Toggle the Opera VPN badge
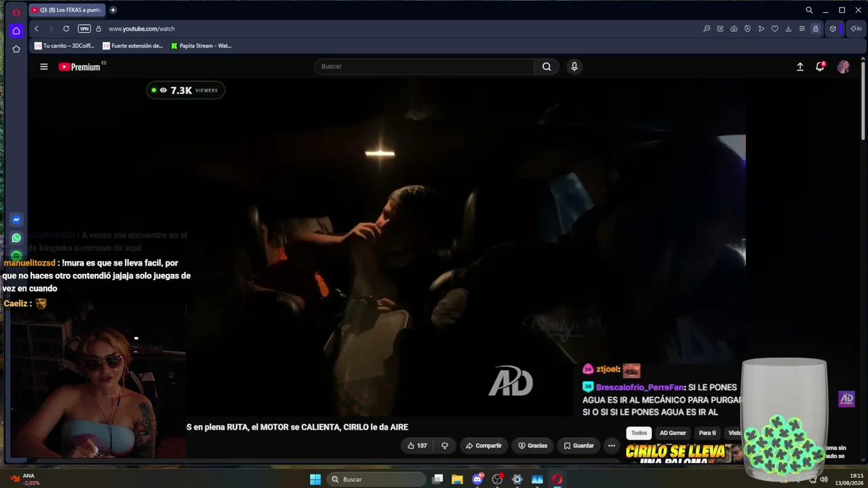This screenshot has height=488, width=868. tap(84, 28)
